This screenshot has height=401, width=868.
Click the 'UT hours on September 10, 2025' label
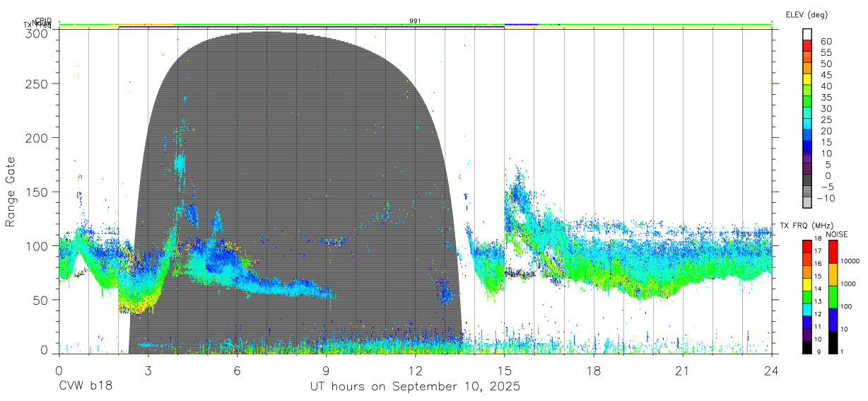(415, 387)
